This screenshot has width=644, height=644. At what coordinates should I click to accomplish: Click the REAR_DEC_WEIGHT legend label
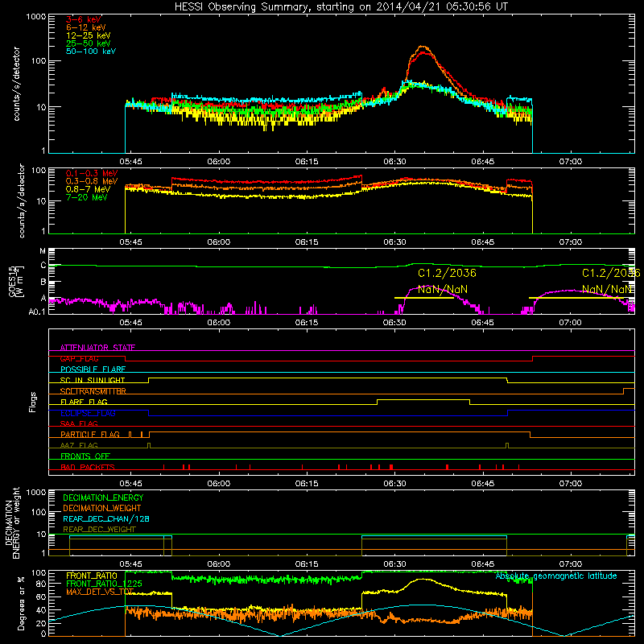(99, 530)
